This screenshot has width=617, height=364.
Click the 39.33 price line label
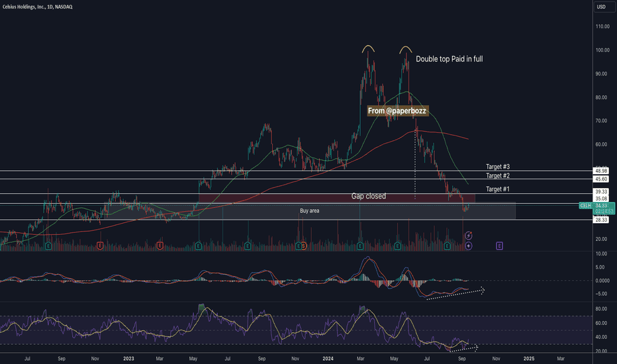[x=601, y=192]
